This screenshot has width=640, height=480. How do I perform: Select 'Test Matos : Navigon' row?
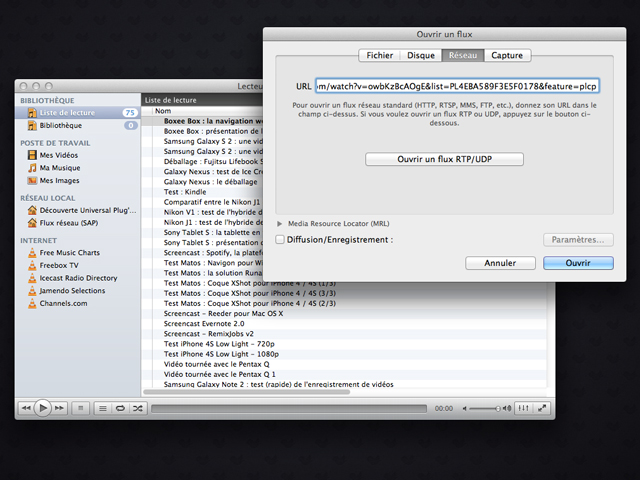pyautogui.click(x=202, y=263)
